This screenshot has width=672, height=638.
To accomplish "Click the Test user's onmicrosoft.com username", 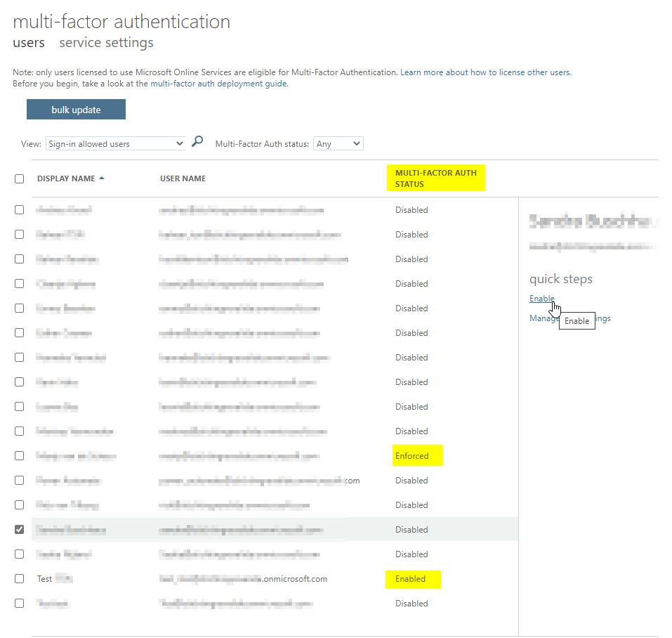I will tap(243, 579).
